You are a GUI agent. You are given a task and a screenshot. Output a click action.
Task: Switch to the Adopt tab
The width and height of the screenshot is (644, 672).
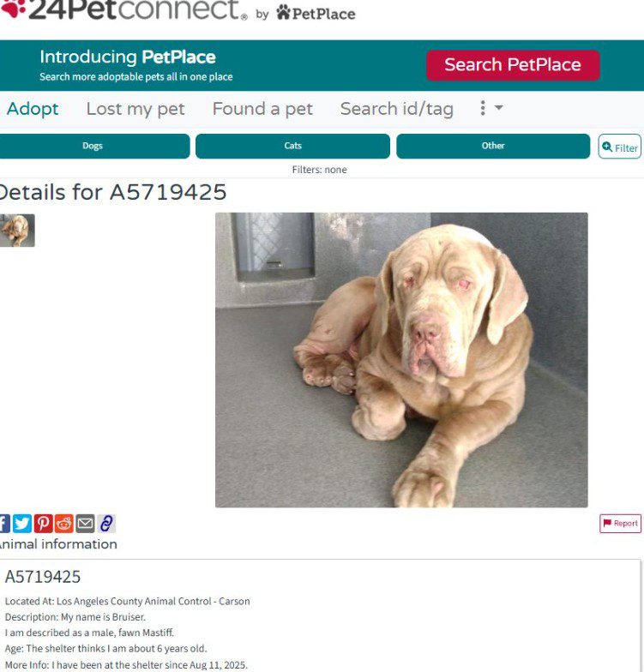click(33, 109)
